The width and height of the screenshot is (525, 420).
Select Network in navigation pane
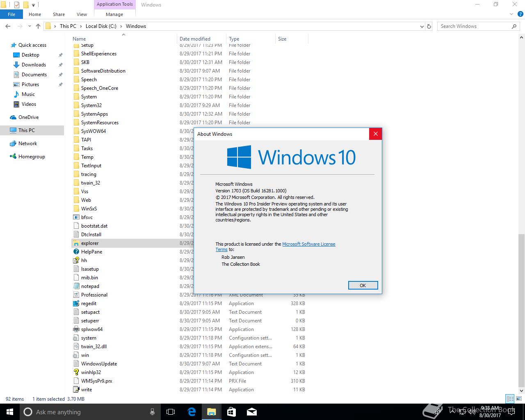(27, 144)
